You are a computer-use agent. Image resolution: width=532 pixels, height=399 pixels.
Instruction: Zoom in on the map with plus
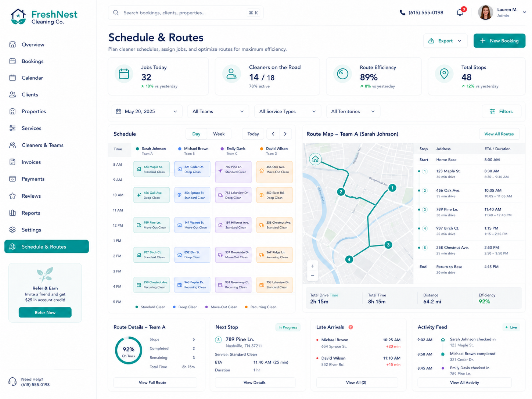pos(312,266)
